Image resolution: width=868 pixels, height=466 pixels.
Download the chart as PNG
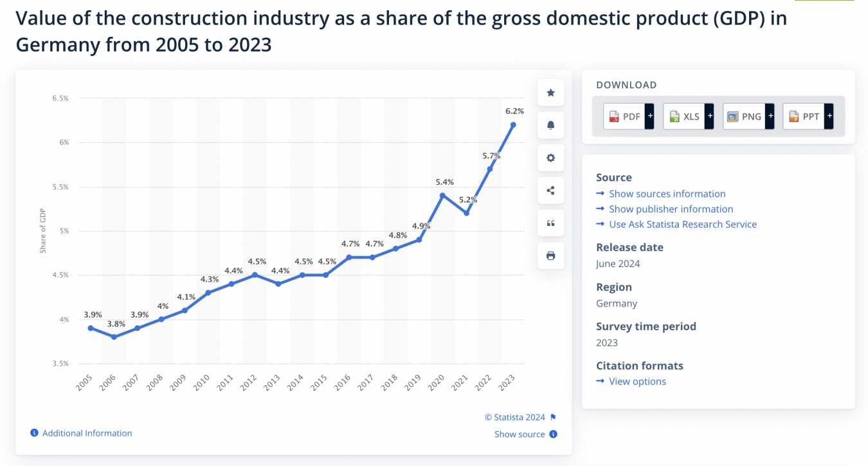tap(744, 116)
